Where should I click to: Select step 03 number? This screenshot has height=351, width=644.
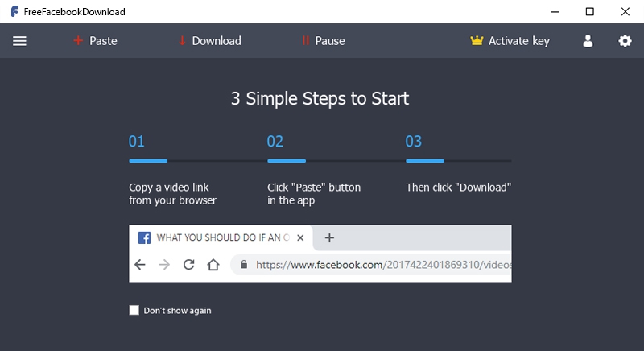pos(414,141)
